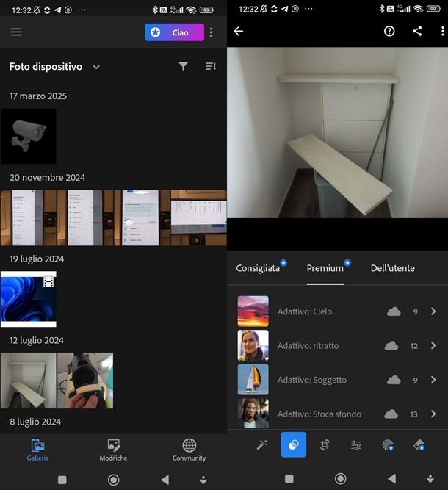448x490 pixels.
Task: Expand chevron for Adattivo: Soggetto
Action: click(x=433, y=380)
